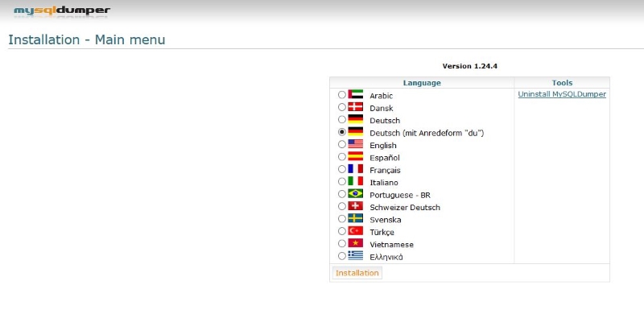Click the Spanish flag icon
The height and width of the screenshot is (310, 644).
pyautogui.click(x=355, y=156)
